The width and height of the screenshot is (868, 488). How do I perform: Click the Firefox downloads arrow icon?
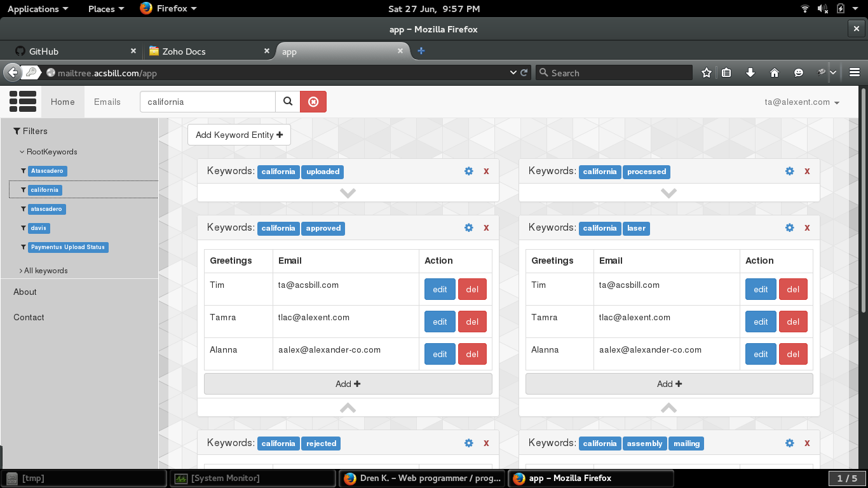tap(750, 72)
